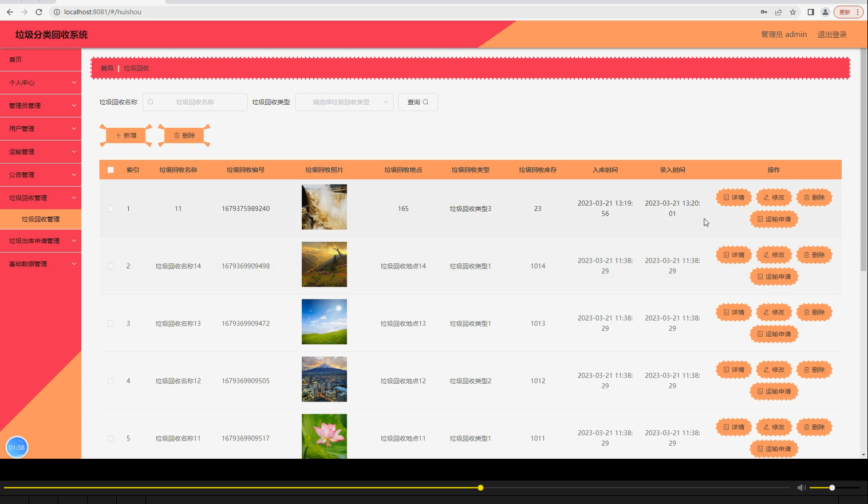Open lotus flower thumbnail in row 垃圾回收名称11
The image size is (868, 504).
pos(324,436)
